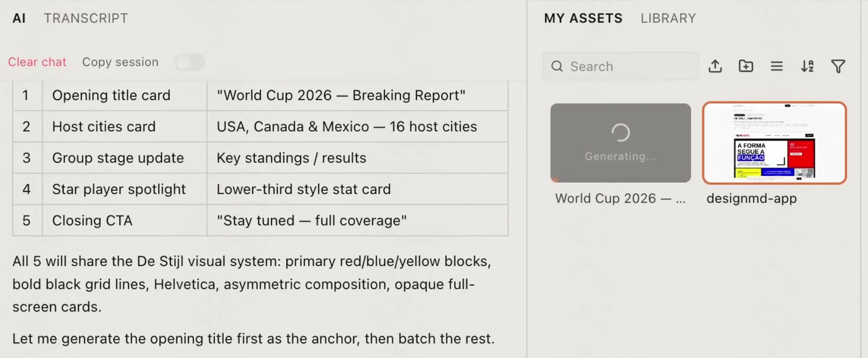Open the filter funnel icon
868x358 pixels.
click(x=838, y=66)
